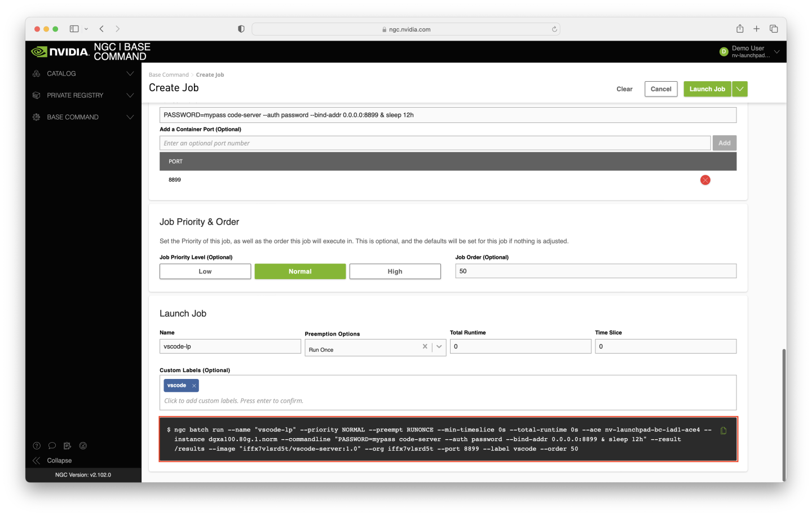812x516 pixels.
Task: Open the Preemption Options dropdown arrow
Action: coord(439,347)
